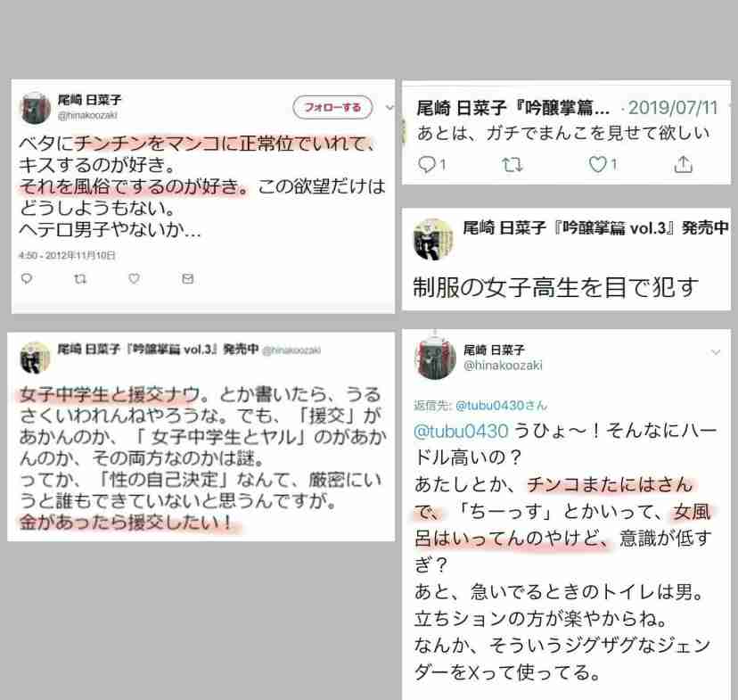
Task: Click the 2019/07/11 date link
Action: pyautogui.click(x=673, y=108)
